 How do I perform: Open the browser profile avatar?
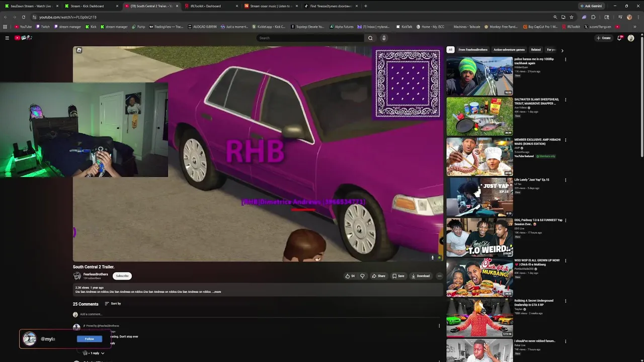[629, 17]
